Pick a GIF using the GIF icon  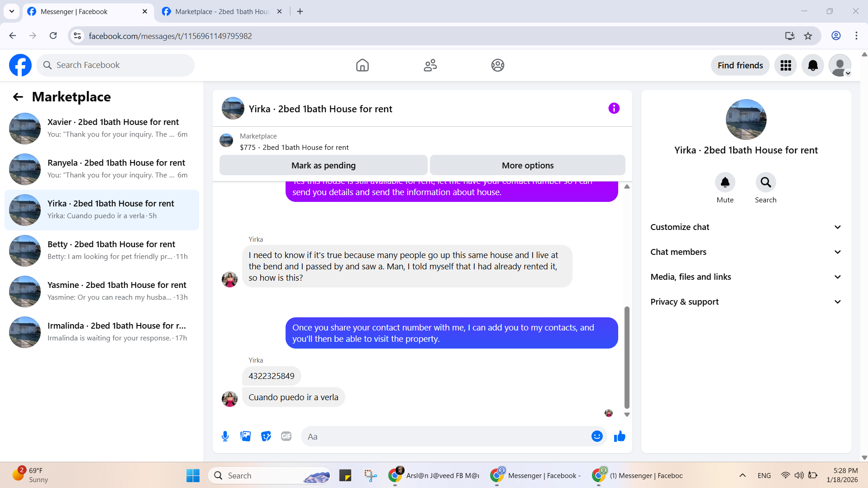(x=286, y=436)
